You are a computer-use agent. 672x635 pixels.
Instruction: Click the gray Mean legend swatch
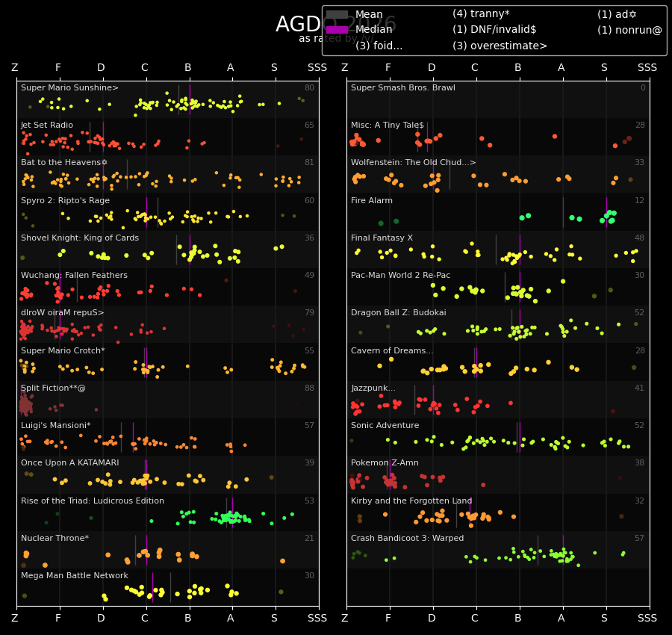(x=337, y=14)
